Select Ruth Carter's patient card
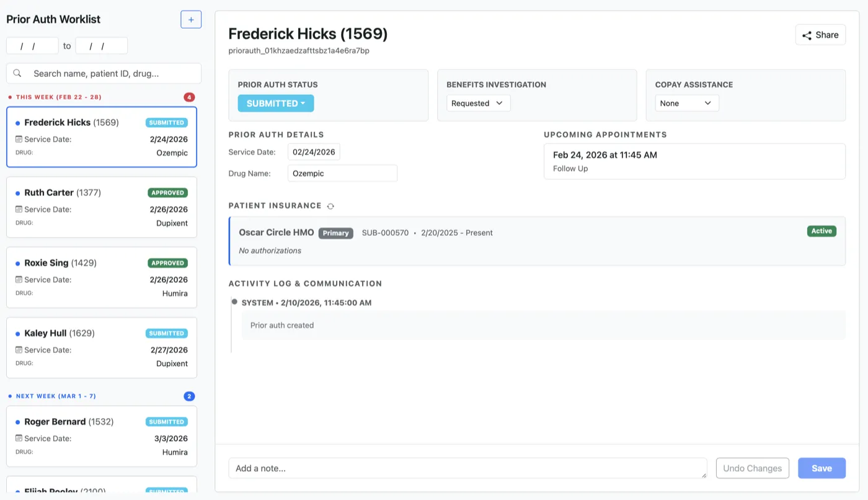The width and height of the screenshot is (868, 500). pos(101,207)
